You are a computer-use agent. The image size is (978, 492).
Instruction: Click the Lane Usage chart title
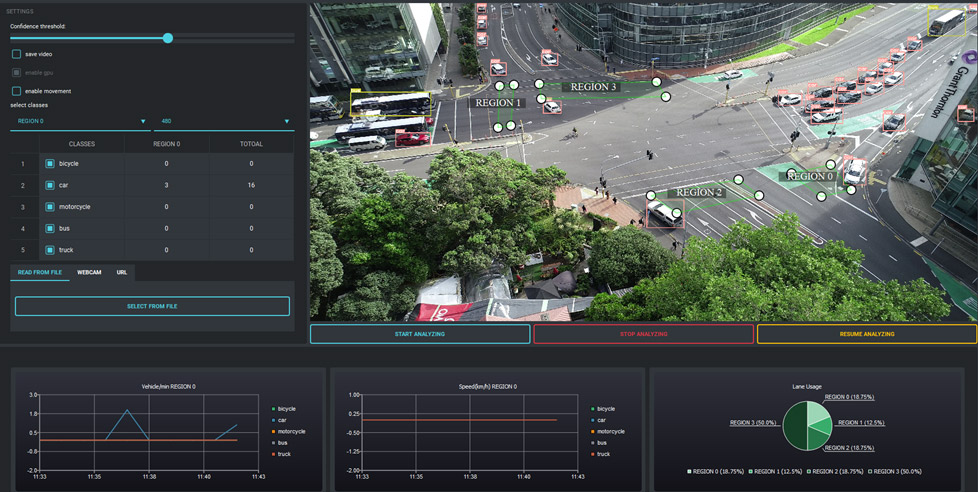[806, 387]
